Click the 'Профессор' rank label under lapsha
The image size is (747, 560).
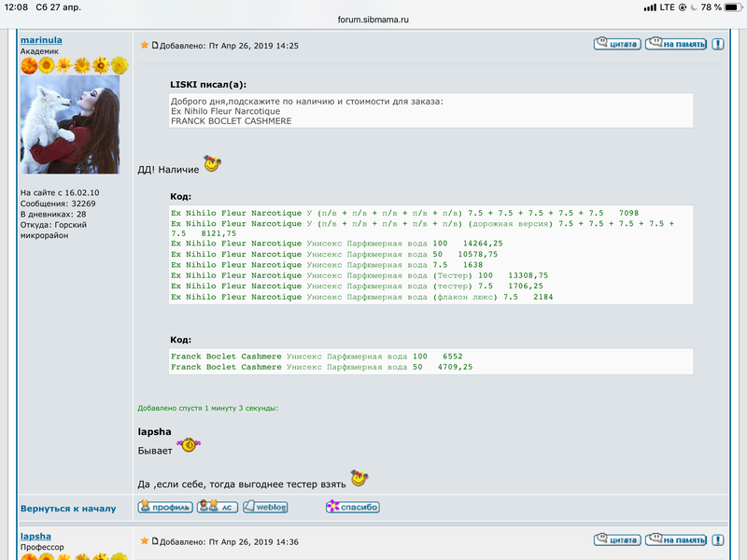point(42,547)
